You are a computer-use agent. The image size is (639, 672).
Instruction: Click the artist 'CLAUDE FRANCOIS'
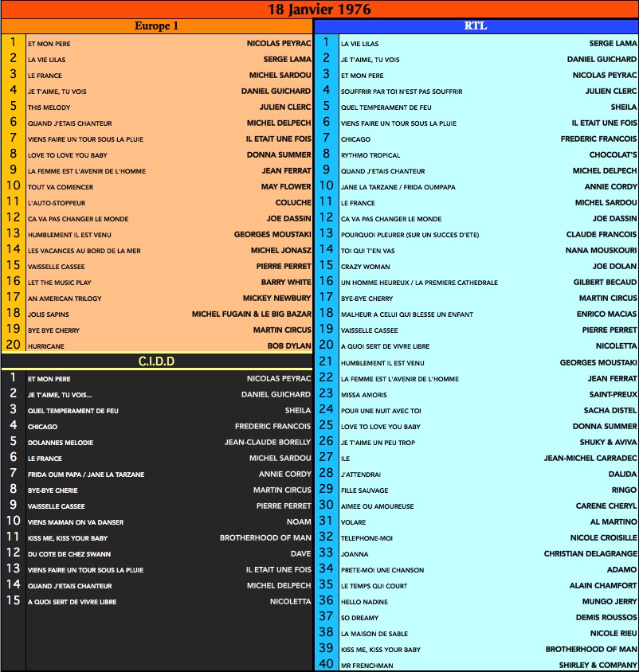[x=602, y=234]
